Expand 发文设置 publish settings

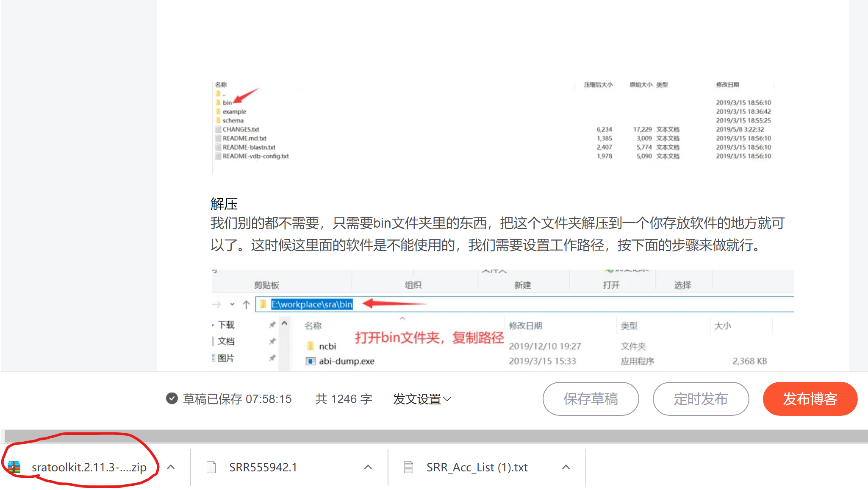point(422,399)
